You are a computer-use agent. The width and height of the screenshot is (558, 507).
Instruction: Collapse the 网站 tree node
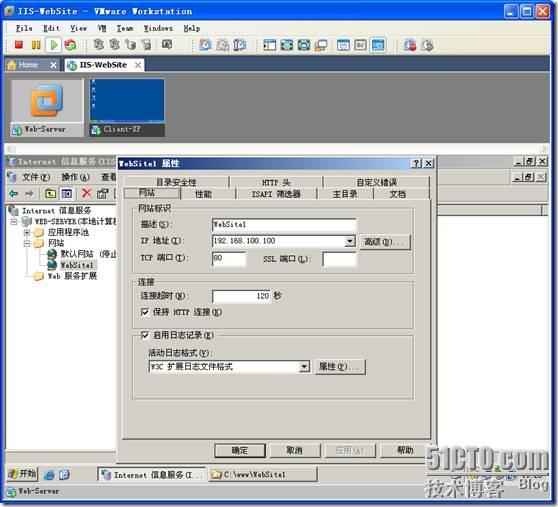point(27,244)
